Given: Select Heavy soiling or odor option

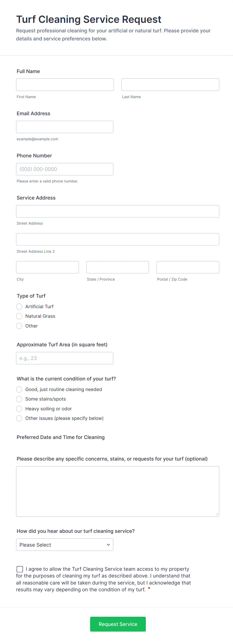Looking at the screenshot, I should pos(19,409).
